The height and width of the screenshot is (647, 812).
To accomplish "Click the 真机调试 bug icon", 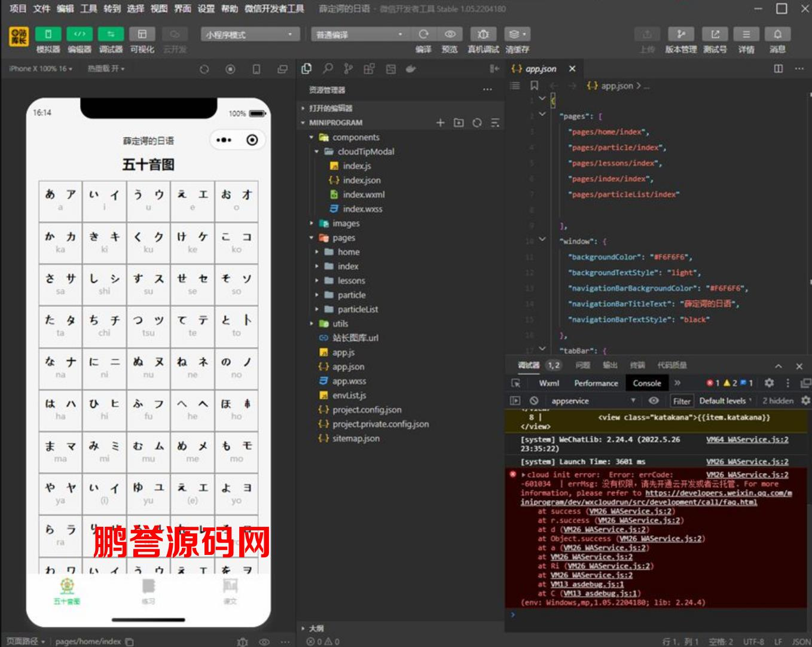I will click(x=483, y=34).
